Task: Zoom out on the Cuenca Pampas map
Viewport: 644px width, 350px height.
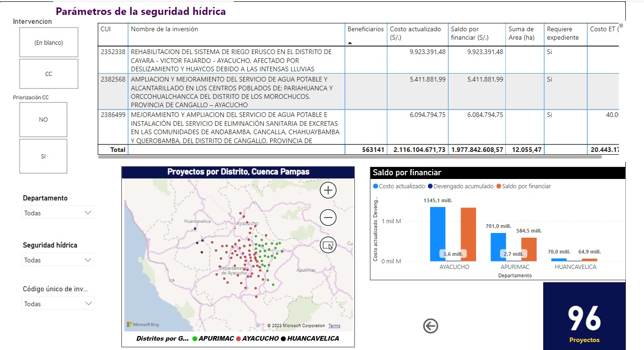Action: pyautogui.click(x=328, y=217)
